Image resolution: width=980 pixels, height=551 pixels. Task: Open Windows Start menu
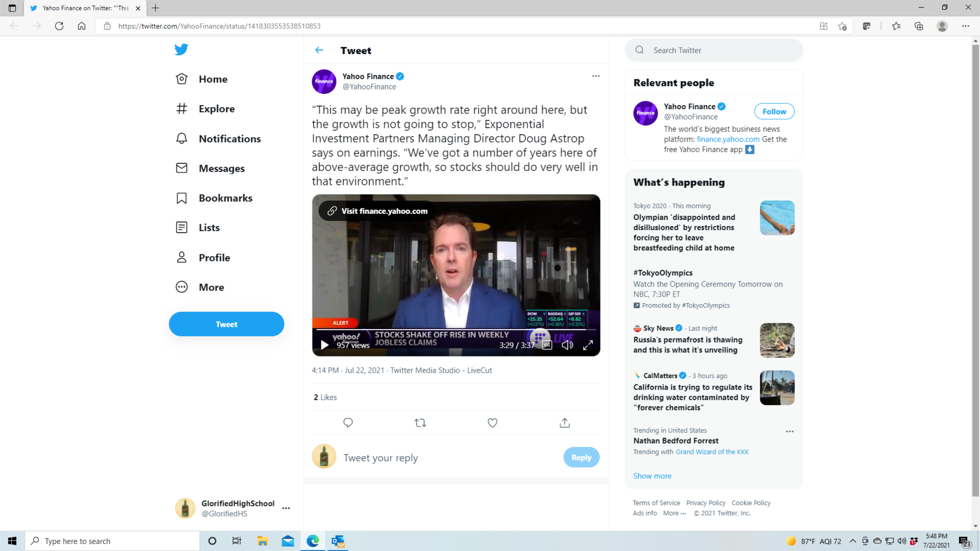(x=12, y=541)
